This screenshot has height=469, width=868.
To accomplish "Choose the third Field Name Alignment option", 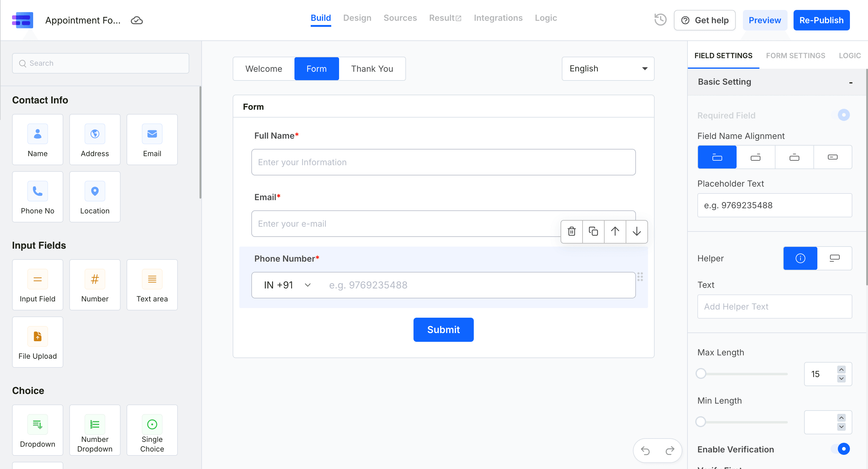I will [x=794, y=157].
